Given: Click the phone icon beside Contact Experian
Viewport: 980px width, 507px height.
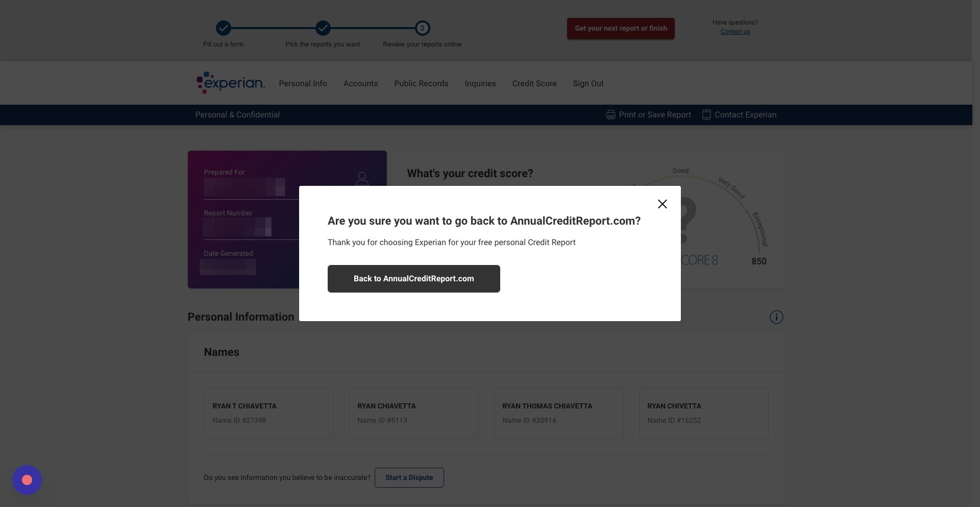Looking at the screenshot, I should (x=706, y=115).
